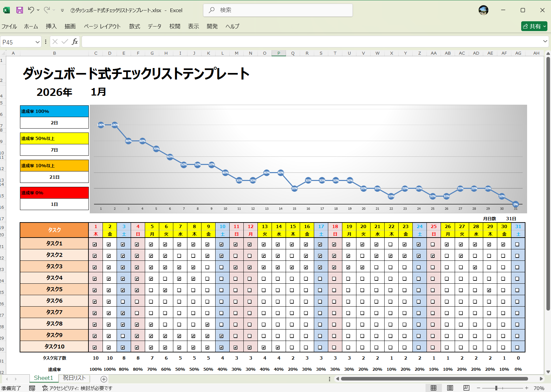This screenshot has width=551, height=392.
Task: Click the Undo icon
Action: [32, 10]
